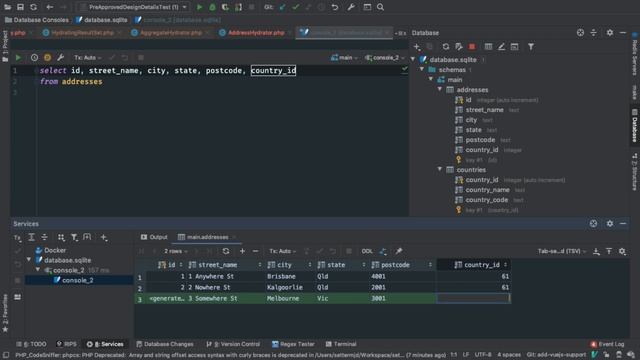The width and height of the screenshot is (640, 360).
Task: Toggle the in-editor results yellow icon
Action: [47, 58]
